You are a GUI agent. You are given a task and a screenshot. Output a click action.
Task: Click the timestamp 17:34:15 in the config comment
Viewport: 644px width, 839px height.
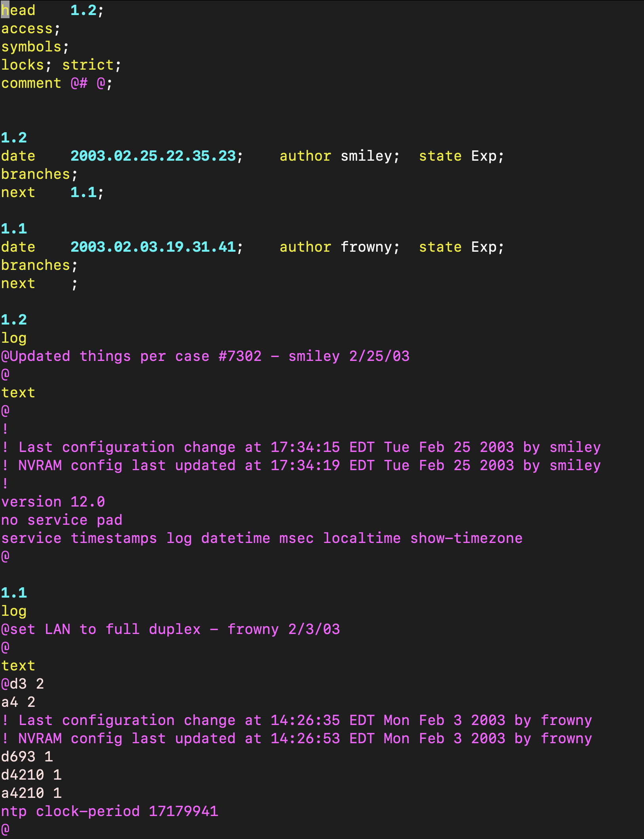(305, 447)
